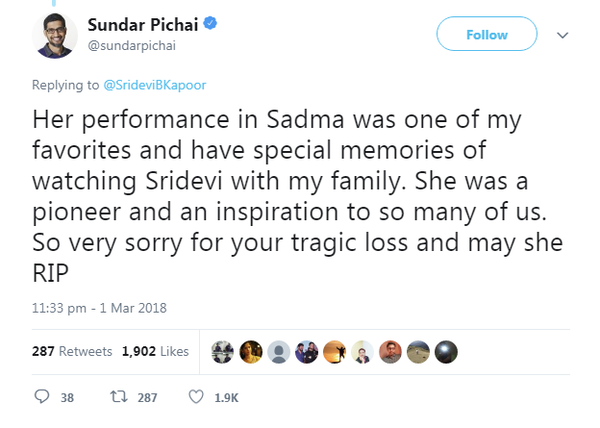This screenshot has height=428, width=600.
Task: Click the last dark sphere avatar
Action: coord(446,352)
